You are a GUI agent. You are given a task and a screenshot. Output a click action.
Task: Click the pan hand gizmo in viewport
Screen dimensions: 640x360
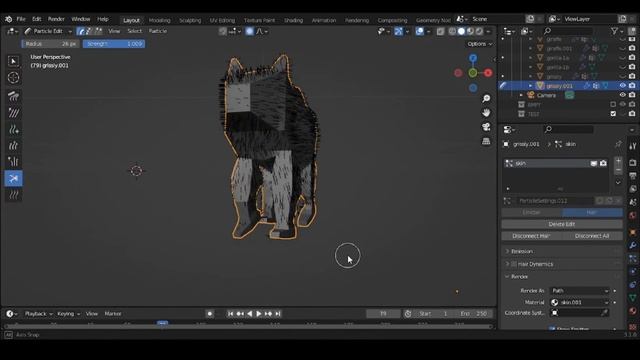click(486, 113)
